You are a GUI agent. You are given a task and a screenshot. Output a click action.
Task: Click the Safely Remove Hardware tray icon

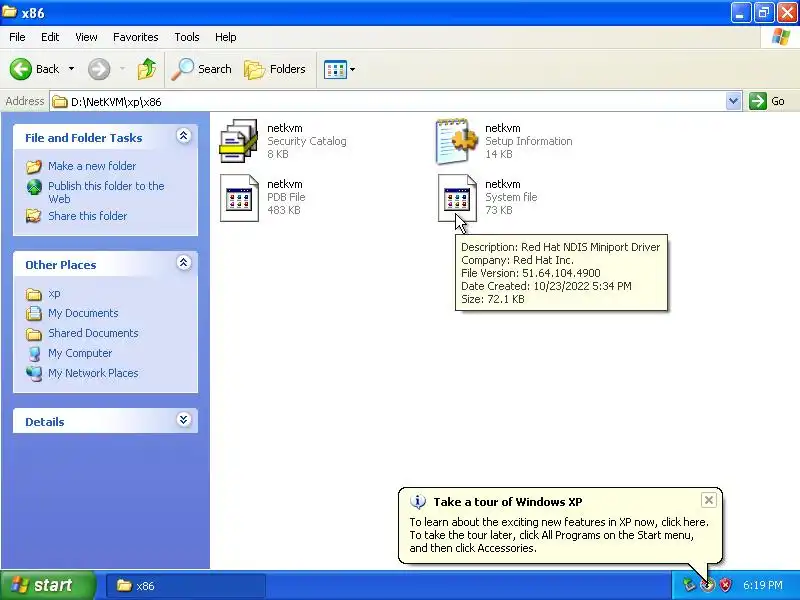[x=689, y=585]
